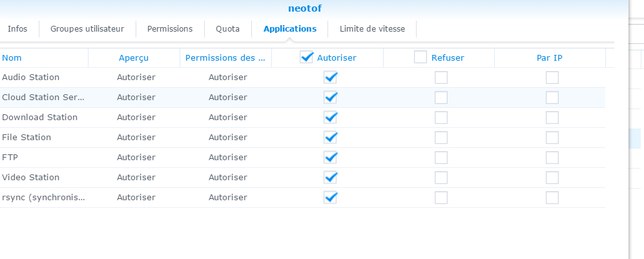Click the Permissions des... column header

pyautogui.click(x=225, y=58)
